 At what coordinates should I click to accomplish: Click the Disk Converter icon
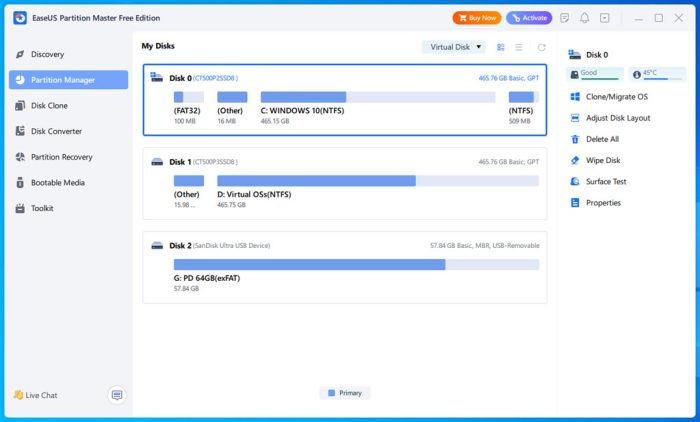click(x=20, y=131)
